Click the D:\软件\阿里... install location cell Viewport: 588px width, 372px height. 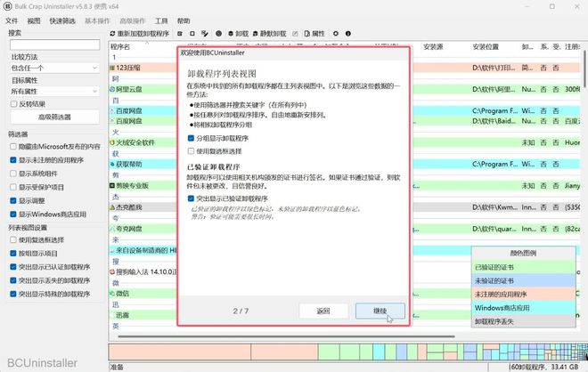(x=494, y=90)
